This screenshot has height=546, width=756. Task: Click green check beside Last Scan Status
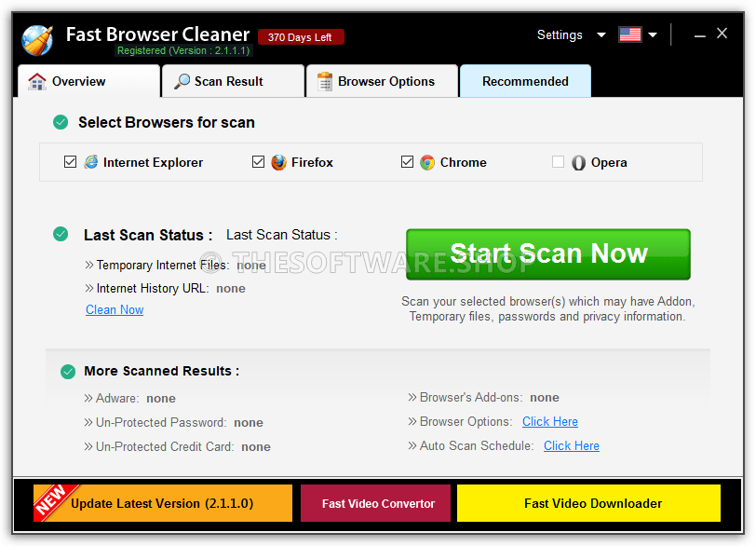[61, 234]
